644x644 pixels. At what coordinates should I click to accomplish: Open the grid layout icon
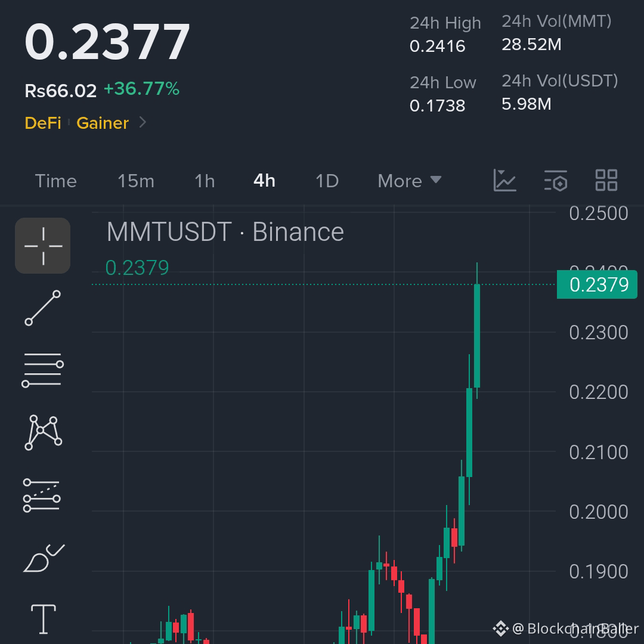coord(606,180)
